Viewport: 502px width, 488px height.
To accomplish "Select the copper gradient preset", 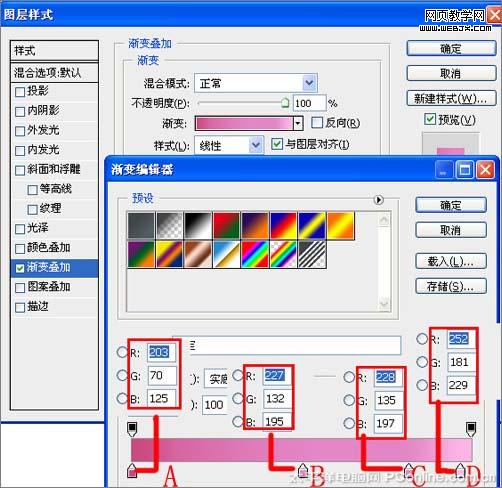I will coord(198,254).
